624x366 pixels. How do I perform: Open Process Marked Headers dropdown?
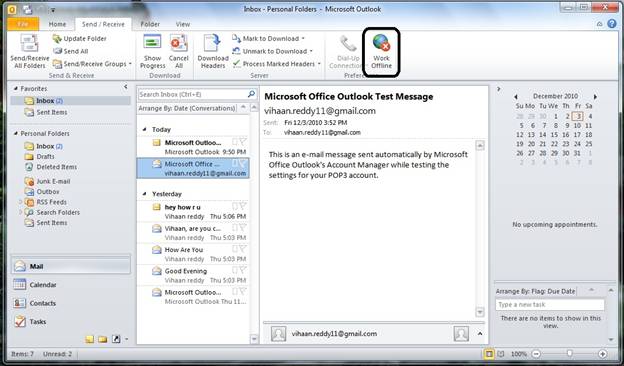click(x=276, y=64)
